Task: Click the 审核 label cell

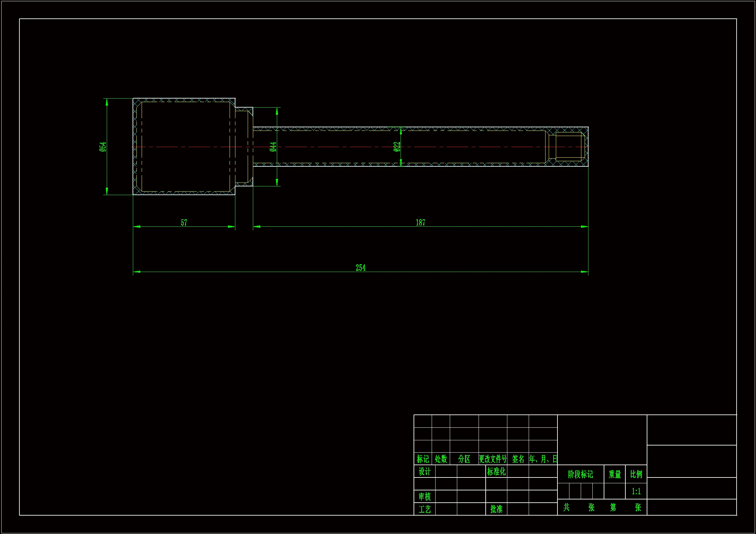Action: [425, 496]
